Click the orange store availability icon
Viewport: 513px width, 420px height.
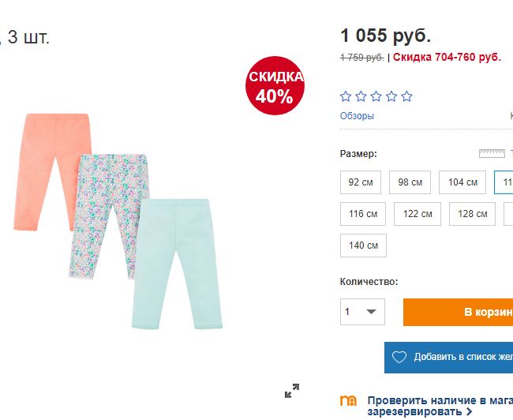(348, 401)
